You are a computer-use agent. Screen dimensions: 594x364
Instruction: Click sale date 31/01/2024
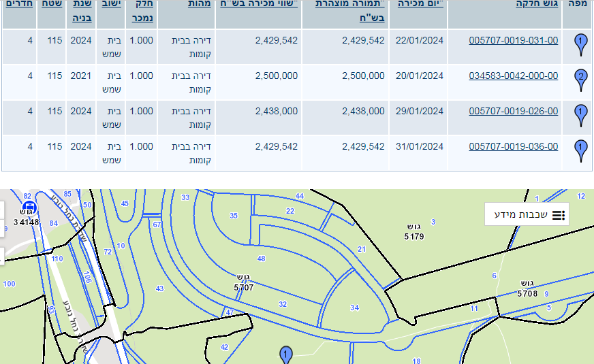pyautogui.click(x=420, y=146)
